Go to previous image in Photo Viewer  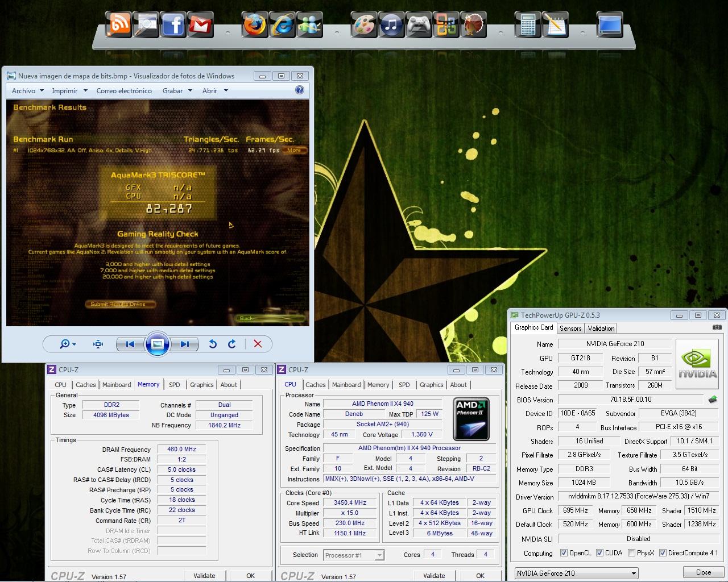pos(130,344)
